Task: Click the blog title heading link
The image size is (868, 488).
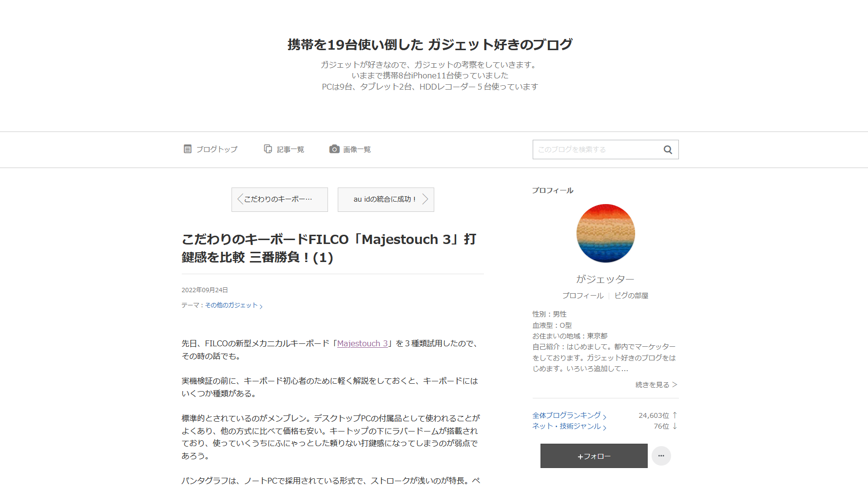Action: tap(430, 44)
